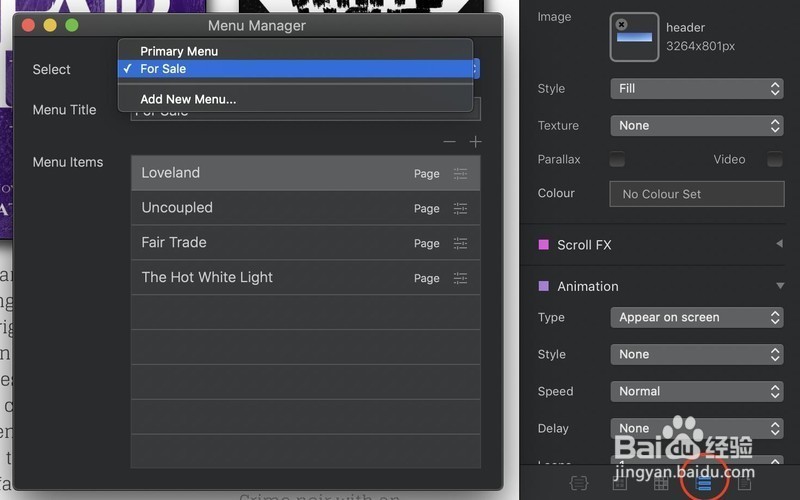Open the Texture dropdown
The height and width of the screenshot is (500, 800).
pyautogui.click(x=697, y=126)
